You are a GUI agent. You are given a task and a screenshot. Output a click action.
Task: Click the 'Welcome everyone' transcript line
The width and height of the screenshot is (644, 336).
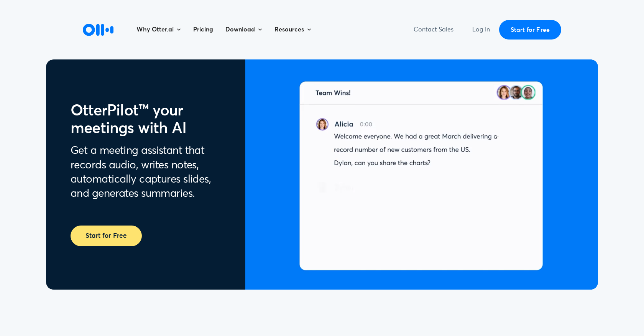pyautogui.click(x=416, y=137)
